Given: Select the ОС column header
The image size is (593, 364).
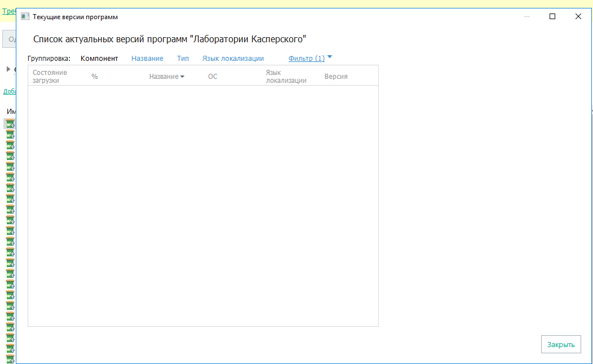Looking at the screenshot, I should point(213,77).
